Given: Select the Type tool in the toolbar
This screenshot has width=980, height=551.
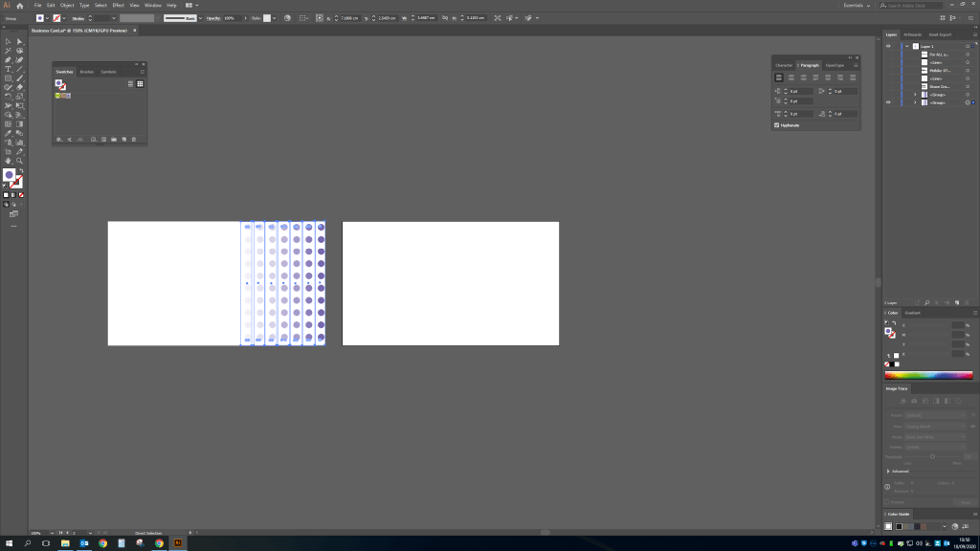Looking at the screenshot, I should pyautogui.click(x=9, y=69).
